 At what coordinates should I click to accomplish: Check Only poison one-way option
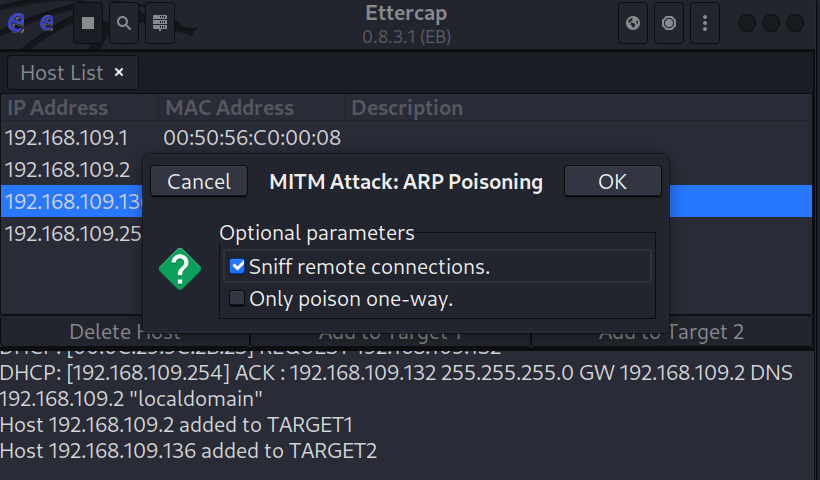pos(237,298)
